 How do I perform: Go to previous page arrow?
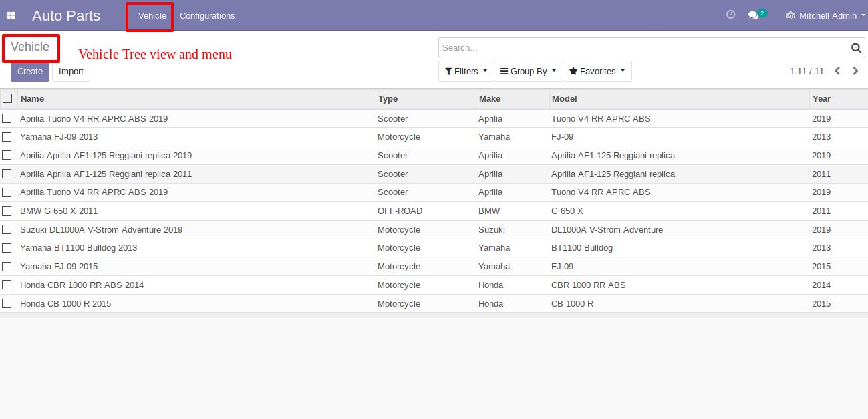tap(837, 71)
